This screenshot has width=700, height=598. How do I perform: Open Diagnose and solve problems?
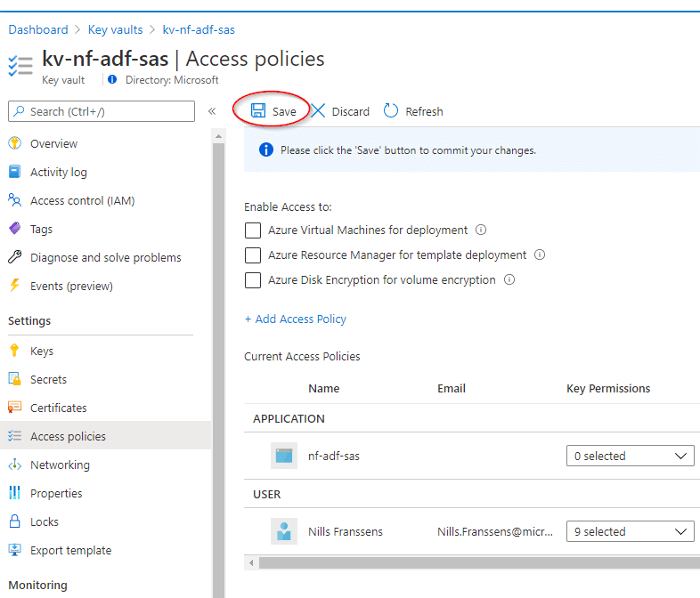pos(105,258)
